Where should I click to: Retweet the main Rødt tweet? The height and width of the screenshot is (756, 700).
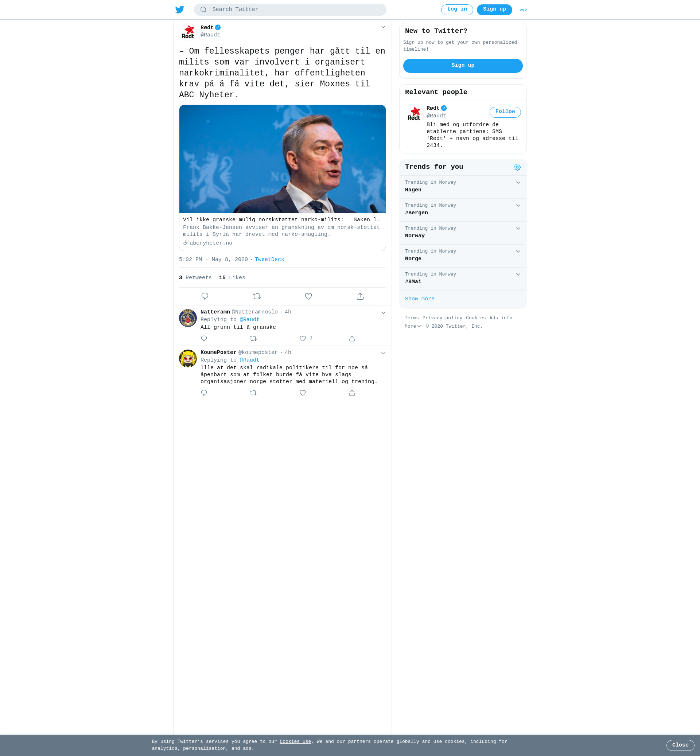click(256, 296)
